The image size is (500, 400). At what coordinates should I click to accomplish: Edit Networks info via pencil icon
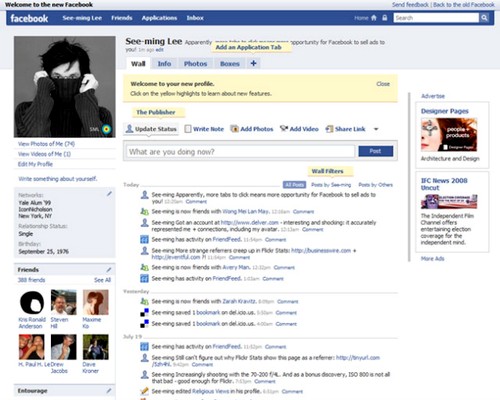coord(109,194)
